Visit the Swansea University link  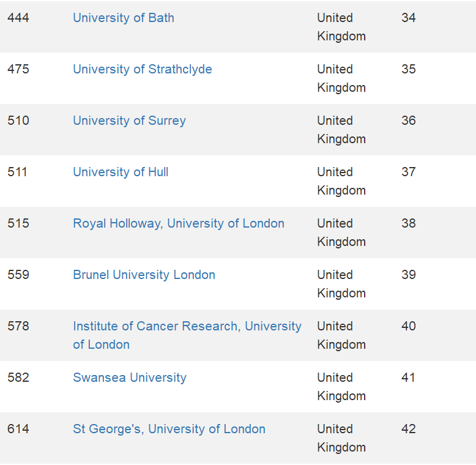(x=130, y=378)
